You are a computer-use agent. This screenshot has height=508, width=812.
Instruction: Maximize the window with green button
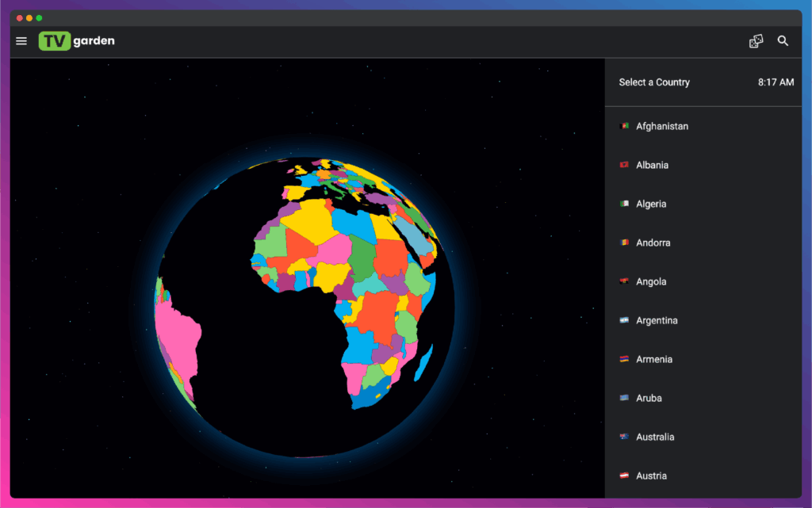click(39, 18)
